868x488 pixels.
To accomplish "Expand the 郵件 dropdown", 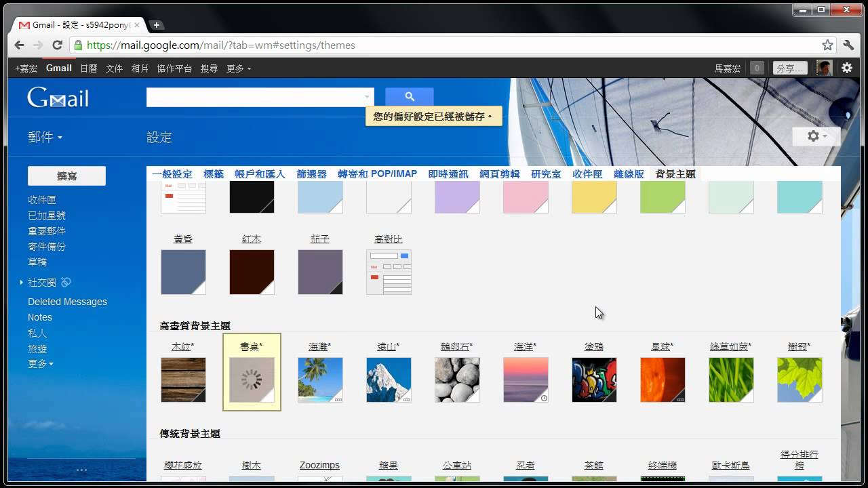I will point(45,137).
